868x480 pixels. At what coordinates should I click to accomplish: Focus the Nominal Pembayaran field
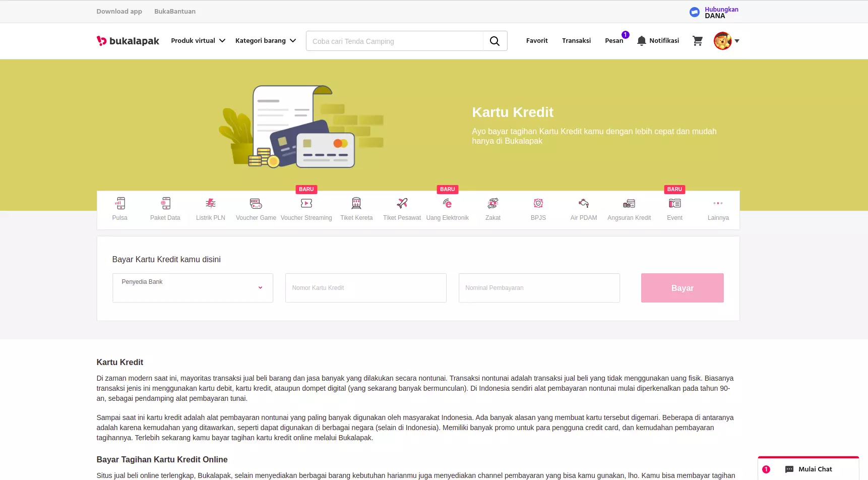tap(539, 288)
